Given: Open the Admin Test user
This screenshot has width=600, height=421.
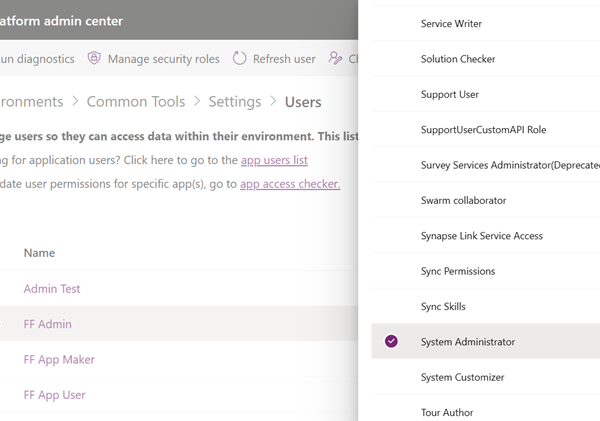Looking at the screenshot, I should pos(52,288).
